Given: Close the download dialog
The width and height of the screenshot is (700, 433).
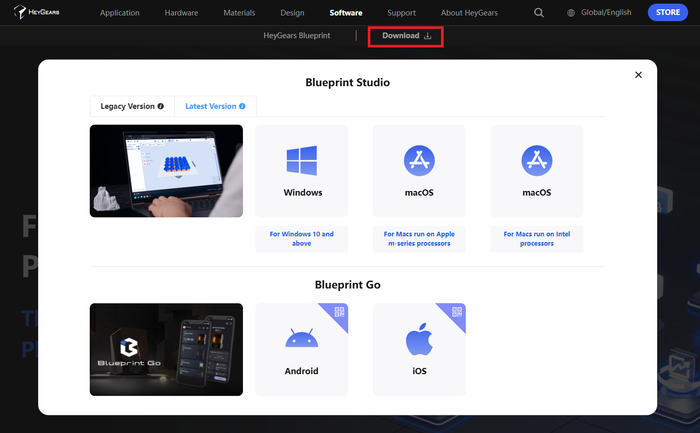Looking at the screenshot, I should [x=638, y=75].
